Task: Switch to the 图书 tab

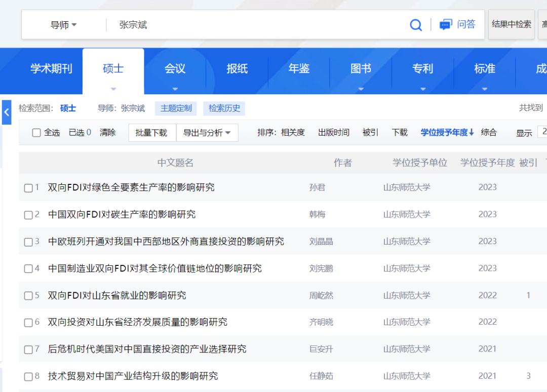Action: point(361,68)
